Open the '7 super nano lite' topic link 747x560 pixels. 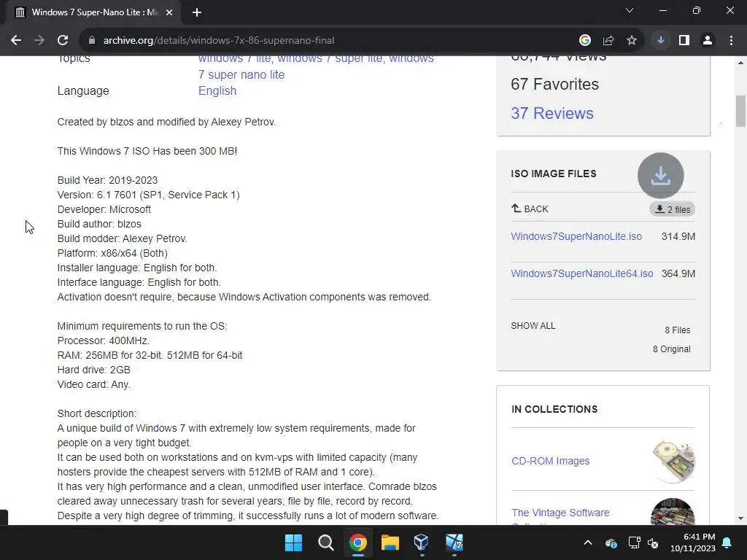pyautogui.click(x=241, y=75)
